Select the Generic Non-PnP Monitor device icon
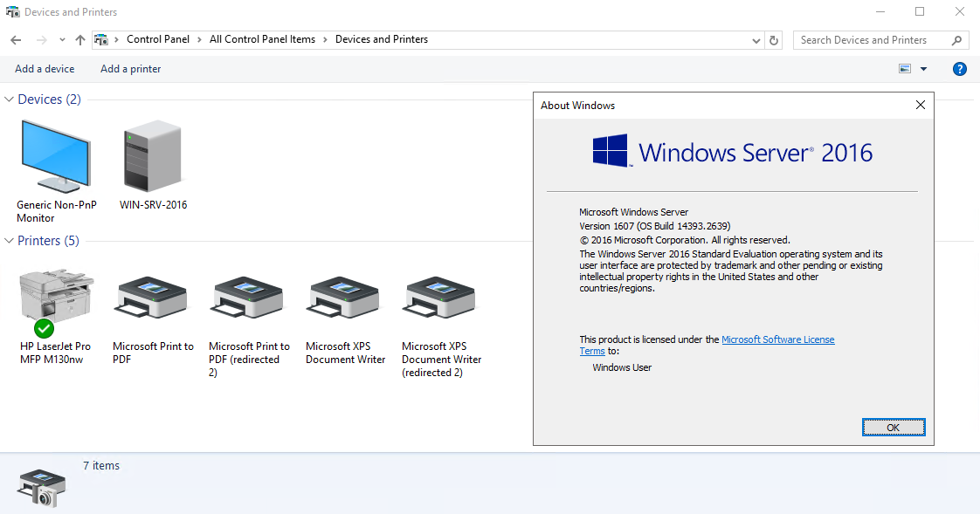Screen dimensions: 980x514 56,157
